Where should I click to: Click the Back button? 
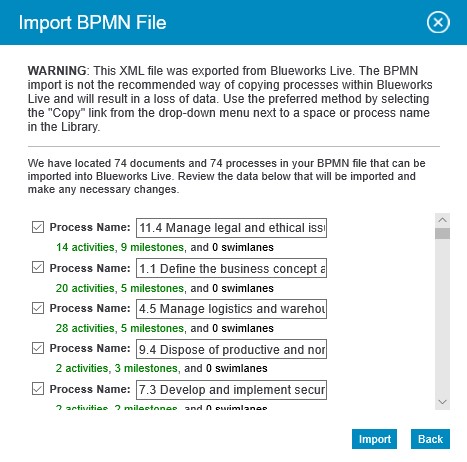pos(430,439)
